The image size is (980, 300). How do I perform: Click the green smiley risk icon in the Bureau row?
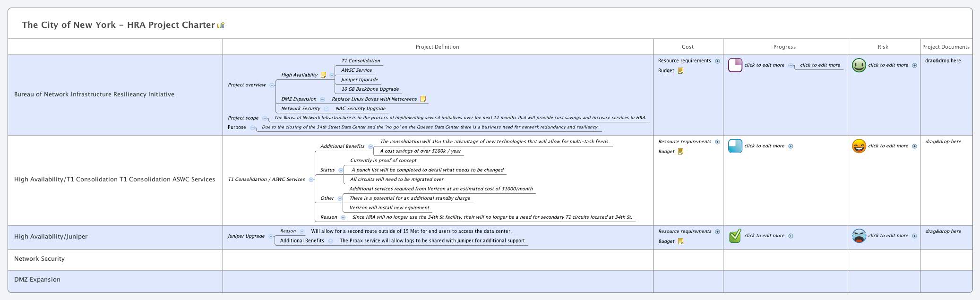click(x=859, y=65)
